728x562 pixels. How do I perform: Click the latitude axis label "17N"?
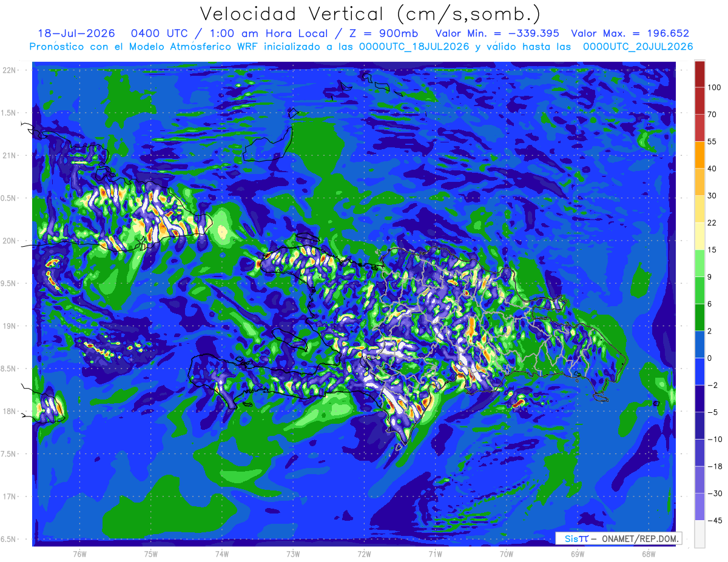click(10, 497)
